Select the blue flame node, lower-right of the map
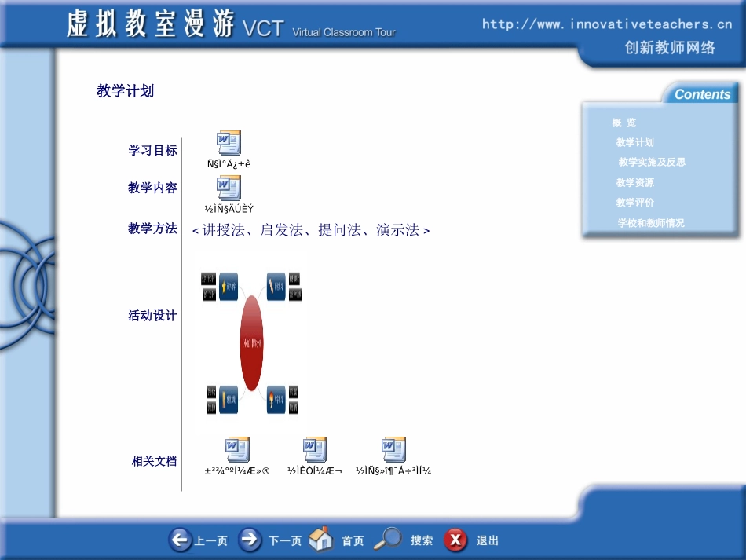746x560 pixels. [x=276, y=399]
